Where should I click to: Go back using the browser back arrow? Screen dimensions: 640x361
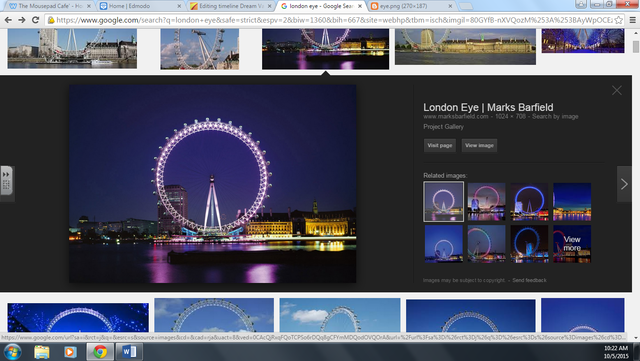click(x=8, y=20)
